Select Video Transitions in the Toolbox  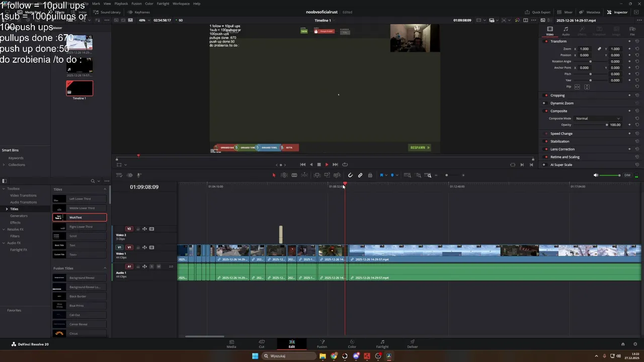tap(23, 195)
